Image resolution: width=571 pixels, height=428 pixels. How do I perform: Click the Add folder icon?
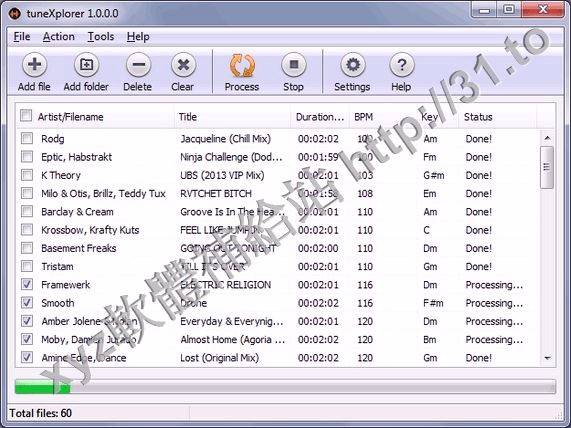click(x=86, y=65)
